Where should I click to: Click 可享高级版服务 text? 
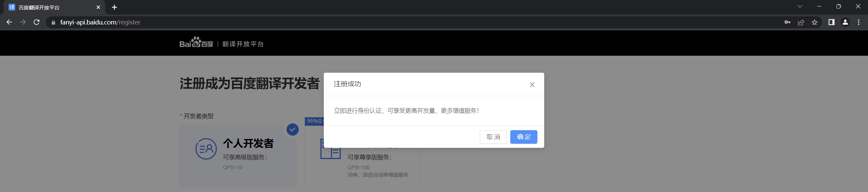(245, 157)
